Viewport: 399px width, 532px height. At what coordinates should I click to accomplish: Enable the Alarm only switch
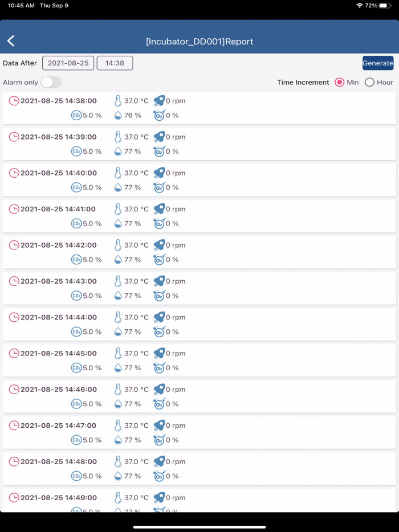pos(51,83)
